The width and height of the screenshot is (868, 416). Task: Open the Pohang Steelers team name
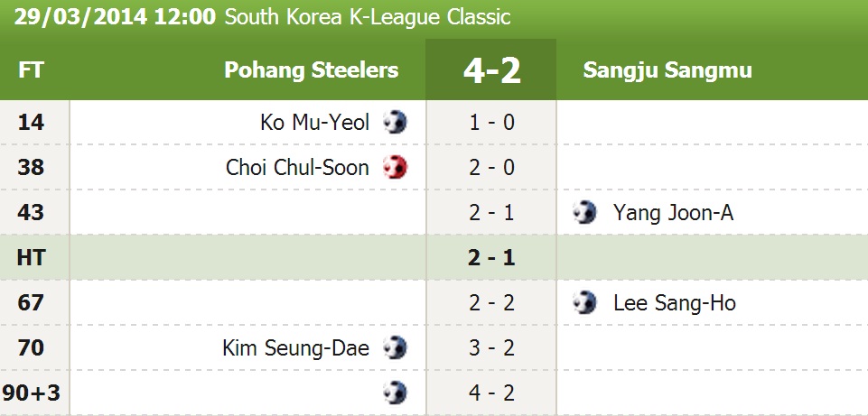coord(311,70)
